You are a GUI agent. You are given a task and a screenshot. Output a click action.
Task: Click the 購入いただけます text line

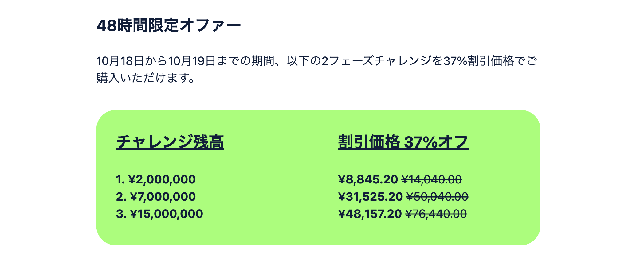[x=145, y=78]
